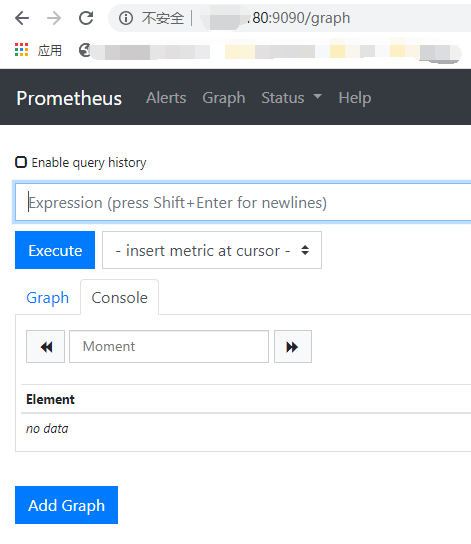
Task: Reload the page with the refresh icon
Action: 86,18
